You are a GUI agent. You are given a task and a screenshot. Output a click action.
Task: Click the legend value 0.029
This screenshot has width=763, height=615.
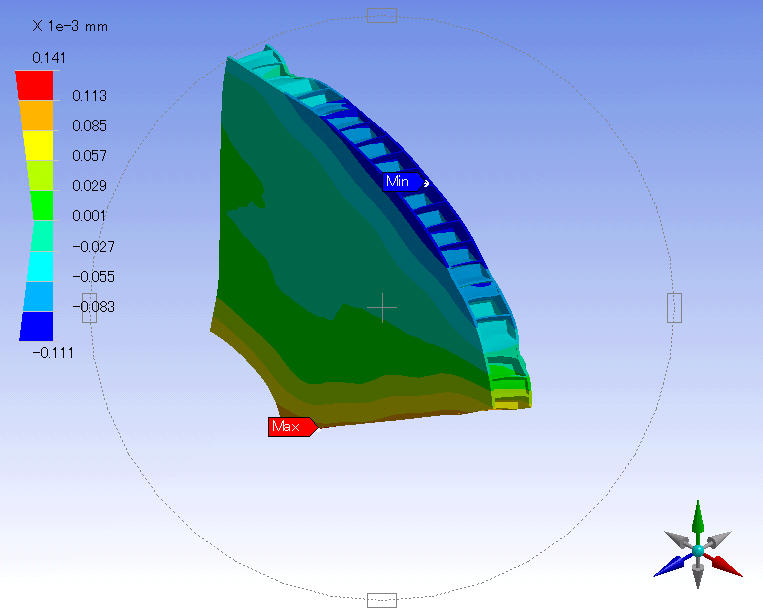click(x=90, y=186)
